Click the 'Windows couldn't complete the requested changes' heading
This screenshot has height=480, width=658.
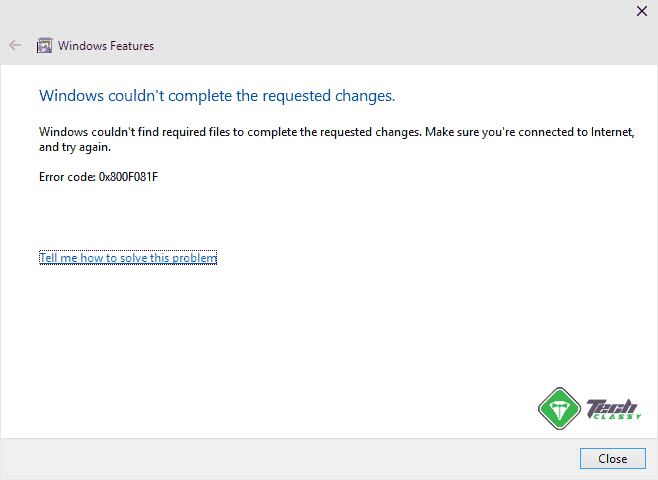coord(217,96)
